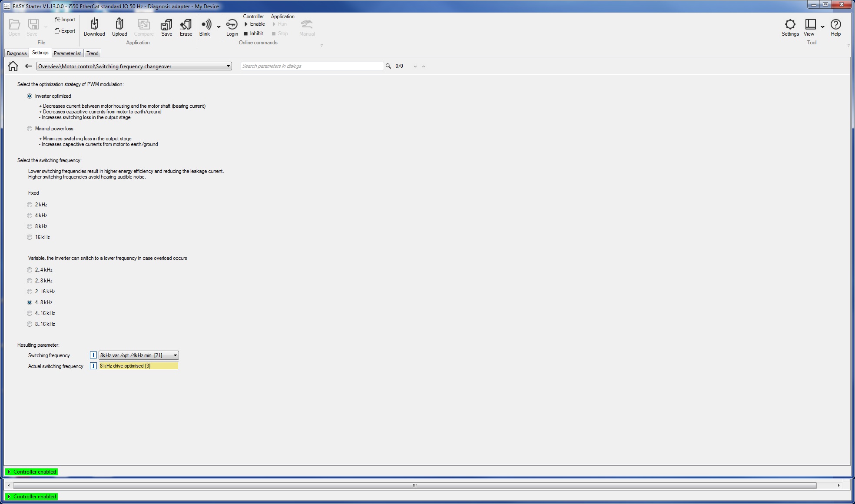Go to the Home overview icon
Image resolution: width=855 pixels, height=504 pixels.
(13, 66)
